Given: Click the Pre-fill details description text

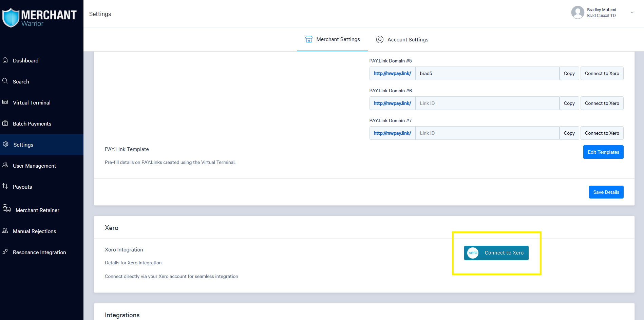Looking at the screenshot, I should pyautogui.click(x=170, y=162).
